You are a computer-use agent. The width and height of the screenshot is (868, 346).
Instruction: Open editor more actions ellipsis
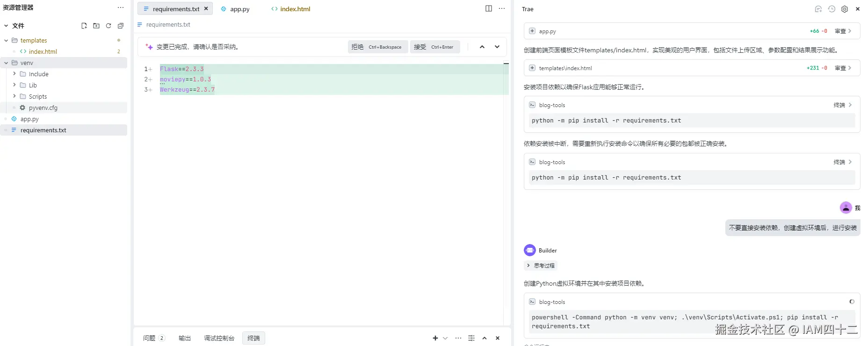click(502, 8)
